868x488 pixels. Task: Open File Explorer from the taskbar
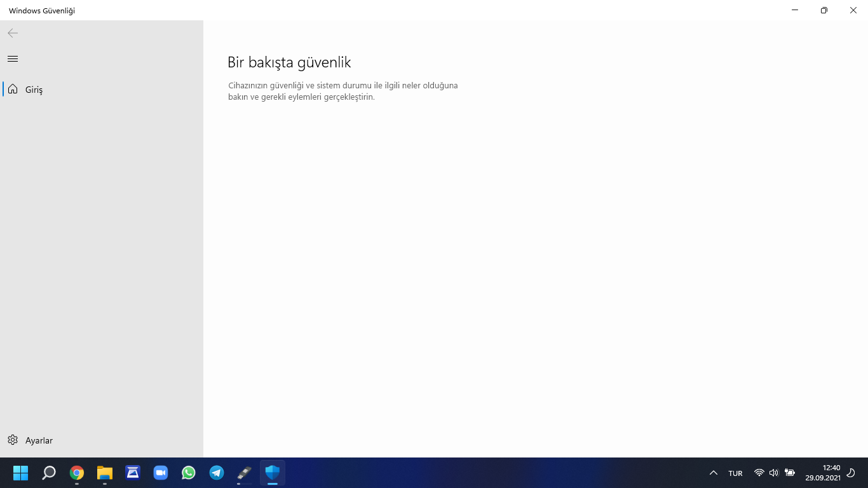(x=105, y=473)
